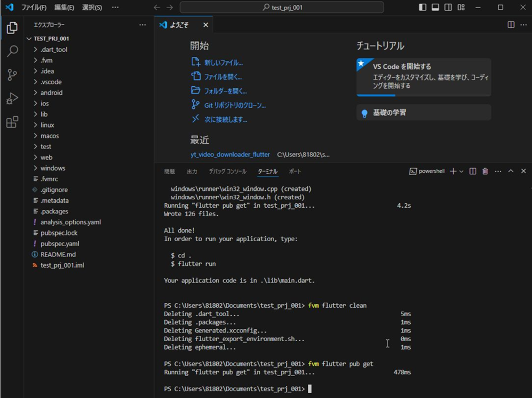Open Explorer panel more actions menu

click(x=143, y=25)
